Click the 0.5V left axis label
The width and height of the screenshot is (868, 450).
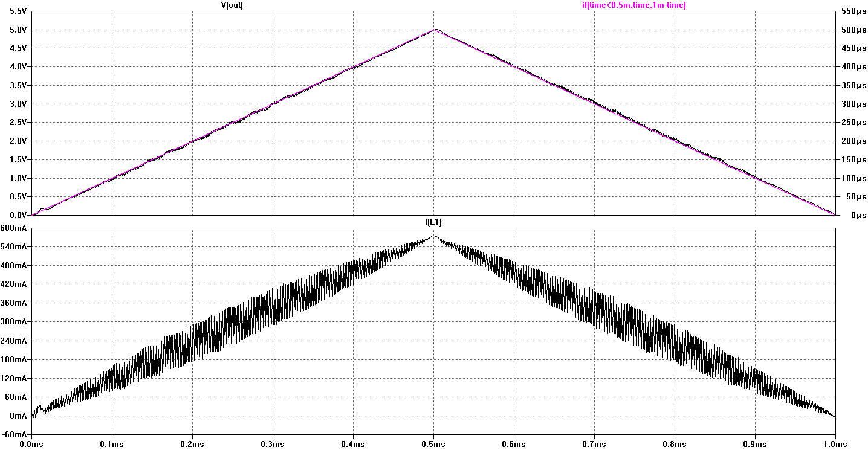tap(19, 197)
